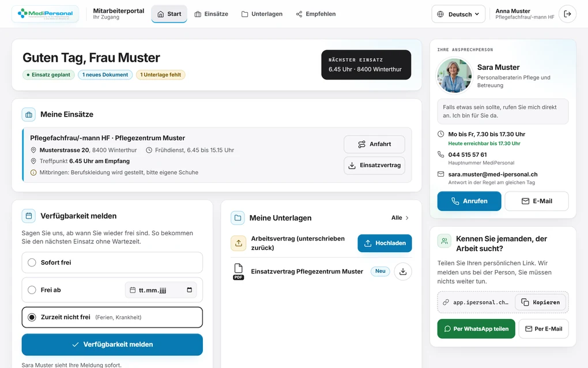Share referral 'Per E-Mail' button

544,329
